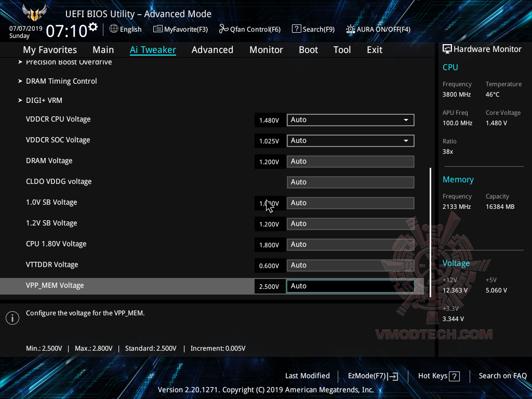Click the CPU 1.80V Voltage Auto field
The height and width of the screenshot is (399, 532).
click(x=351, y=244)
